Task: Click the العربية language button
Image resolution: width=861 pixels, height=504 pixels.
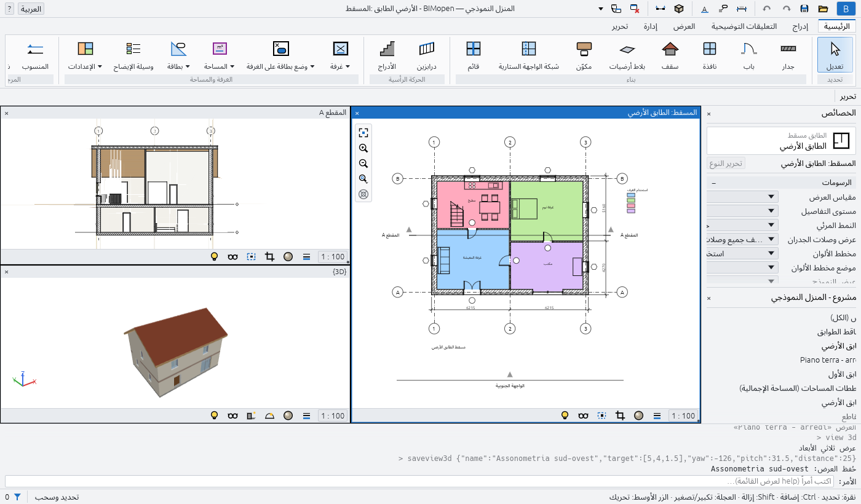Action: click(31, 9)
